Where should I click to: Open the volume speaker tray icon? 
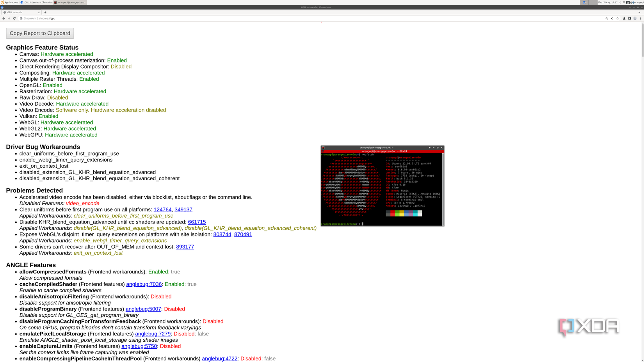632,2
